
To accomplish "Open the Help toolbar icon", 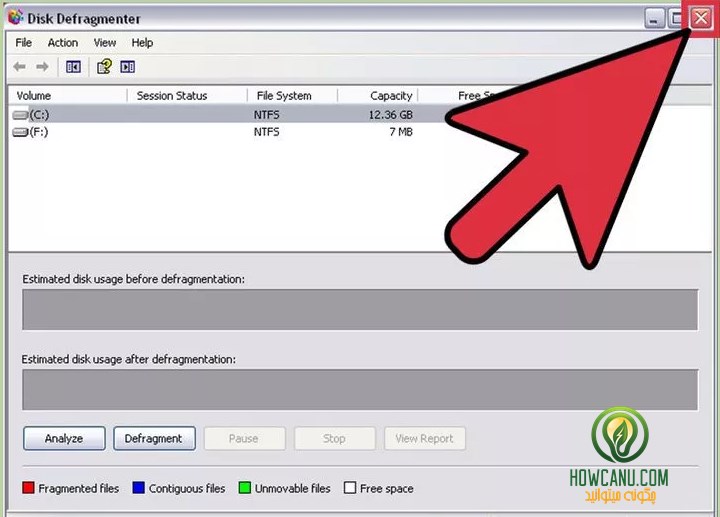I will pyautogui.click(x=104, y=67).
